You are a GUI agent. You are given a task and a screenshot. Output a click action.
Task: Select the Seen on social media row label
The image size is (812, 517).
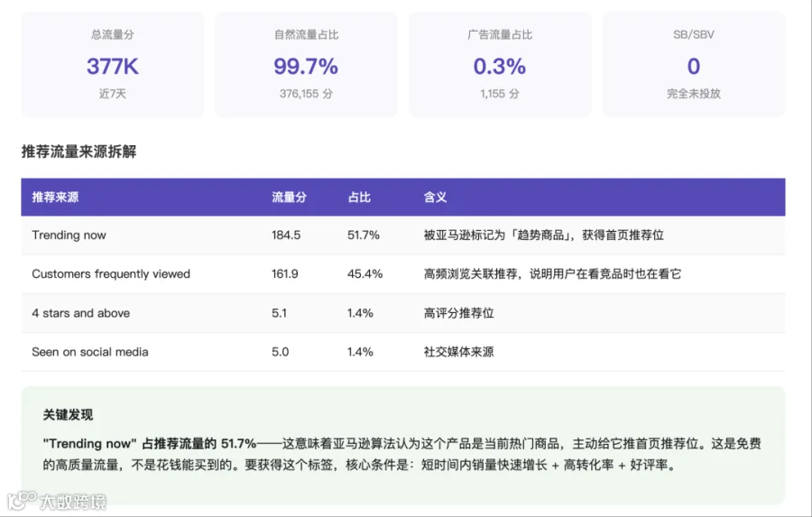[90, 352]
